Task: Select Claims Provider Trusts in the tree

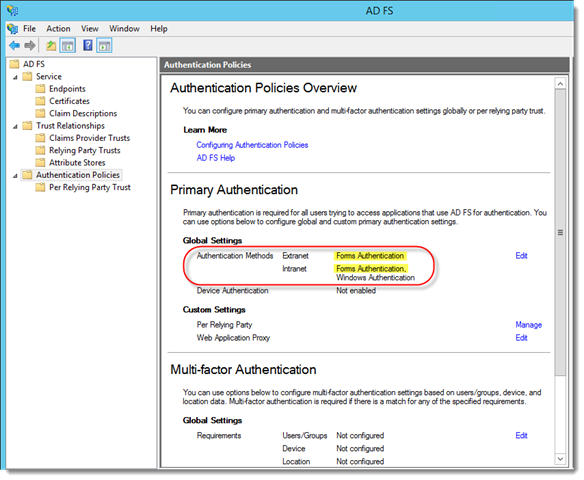Action: (89, 138)
